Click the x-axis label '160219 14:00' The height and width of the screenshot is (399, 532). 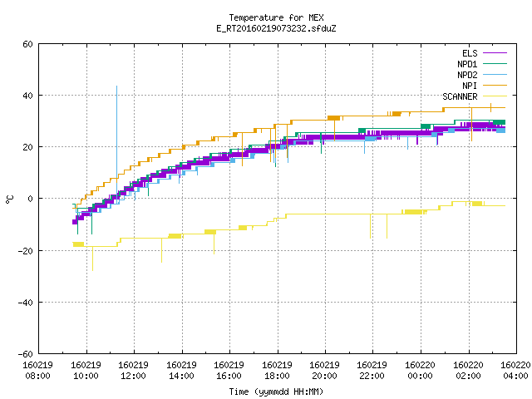click(x=181, y=370)
